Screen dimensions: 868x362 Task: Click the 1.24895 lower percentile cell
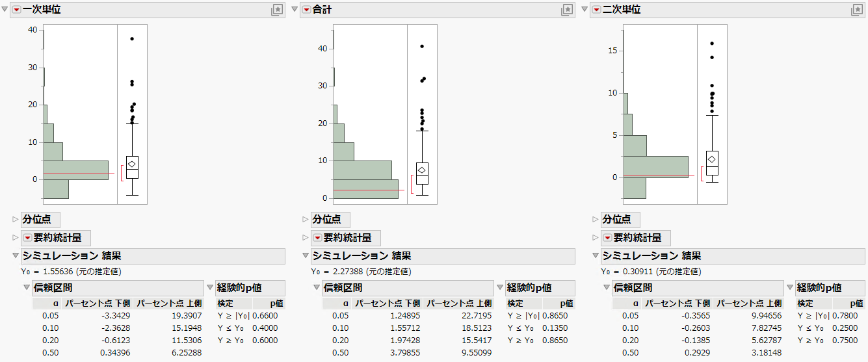(x=404, y=315)
